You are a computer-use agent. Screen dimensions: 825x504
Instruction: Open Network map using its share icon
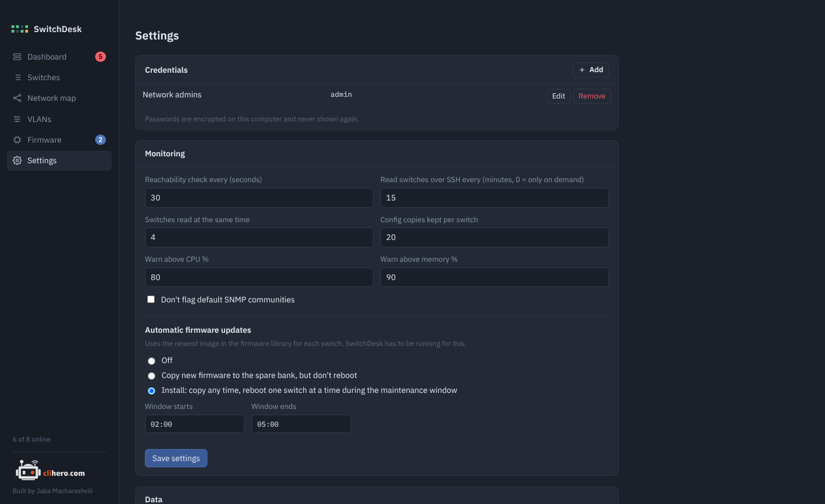17,98
